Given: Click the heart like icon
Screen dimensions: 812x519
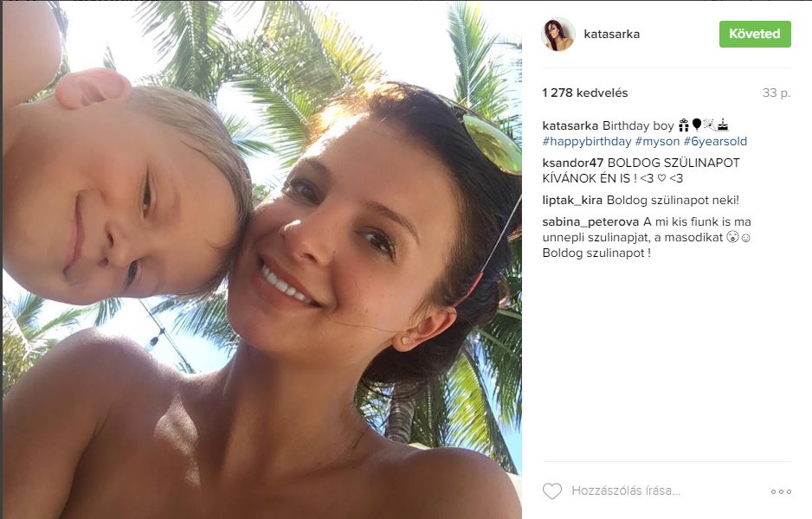Looking at the screenshot, I should [552, 490].
